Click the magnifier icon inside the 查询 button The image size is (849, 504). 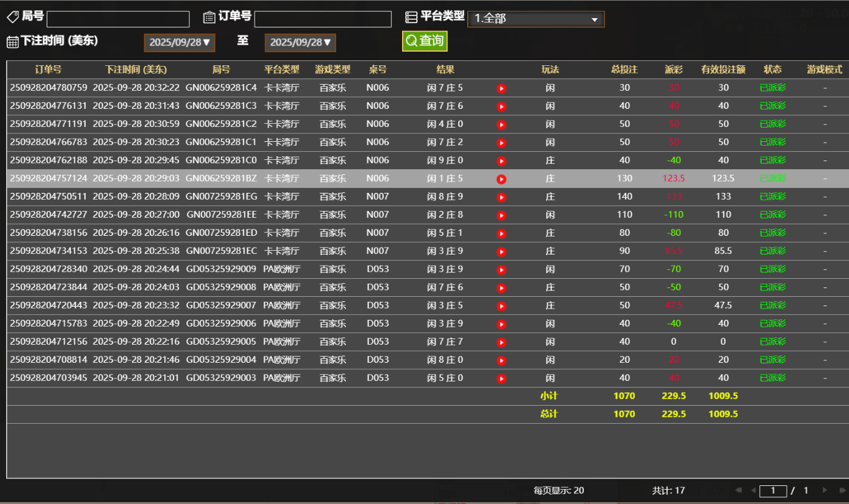tap(411, 41)
